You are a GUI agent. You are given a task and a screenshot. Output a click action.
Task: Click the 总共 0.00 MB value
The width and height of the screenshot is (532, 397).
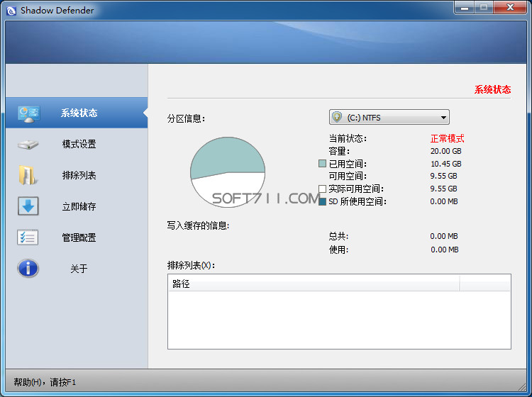(444, 236)
